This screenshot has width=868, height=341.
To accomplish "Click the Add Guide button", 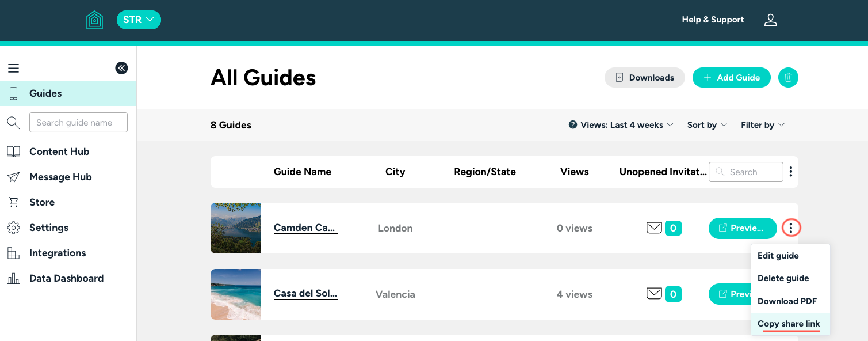I will 732,78.
